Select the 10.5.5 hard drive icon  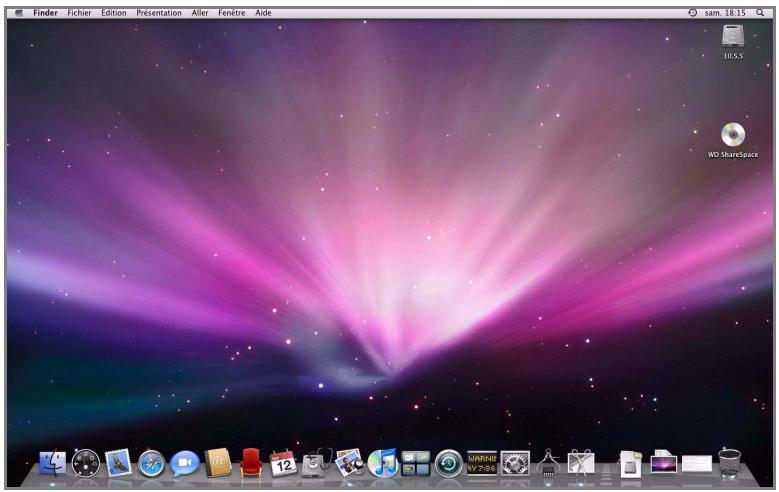pos(733,36)
